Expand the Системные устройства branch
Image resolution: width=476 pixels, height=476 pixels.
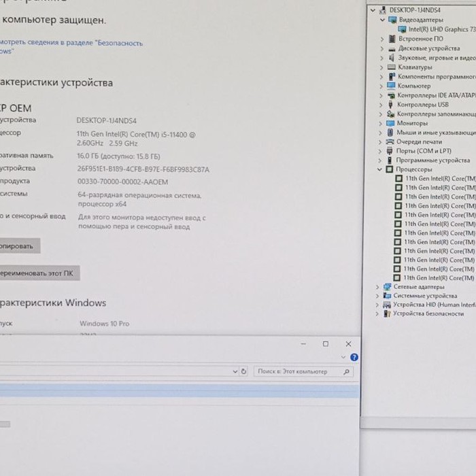click(377, 296)
